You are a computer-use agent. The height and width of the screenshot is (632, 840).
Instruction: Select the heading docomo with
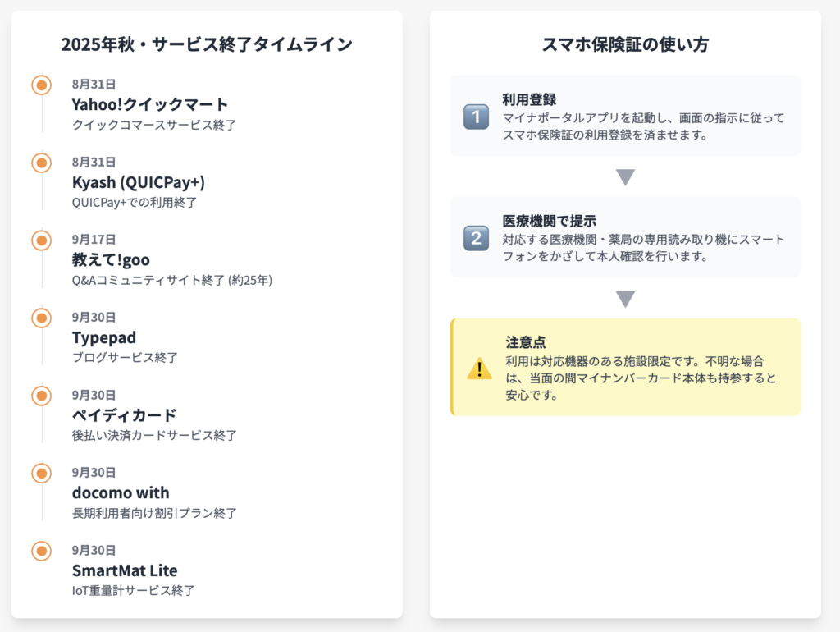point(121,492)
